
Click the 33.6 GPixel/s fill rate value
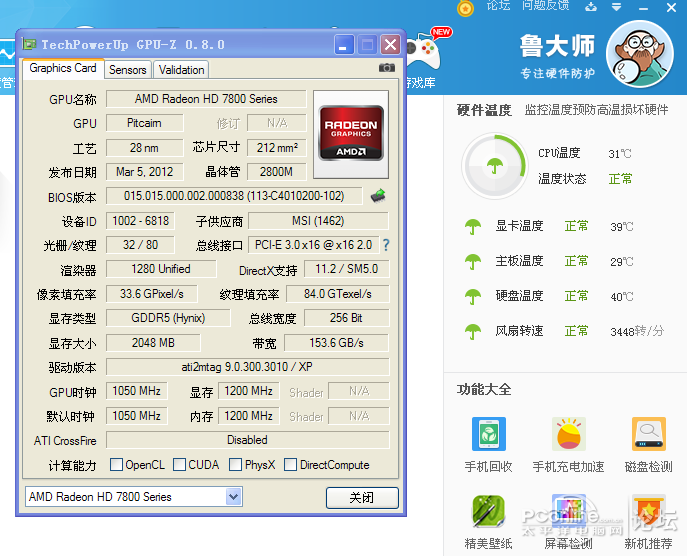[152, 294]
